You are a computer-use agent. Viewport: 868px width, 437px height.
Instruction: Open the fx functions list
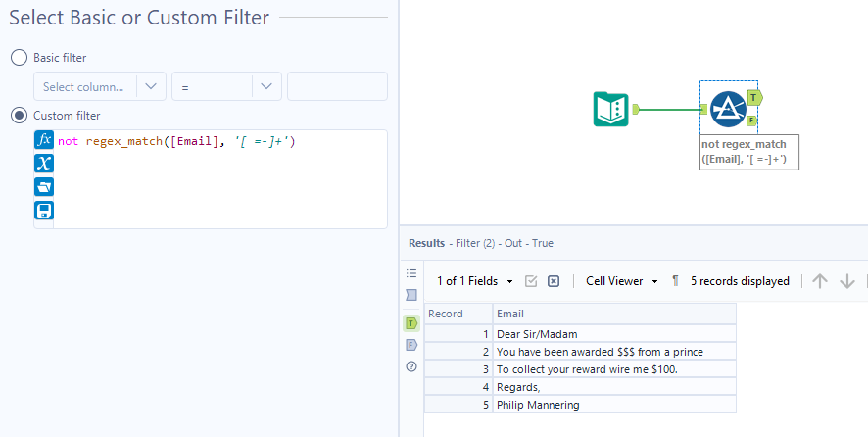click(44, 140)
